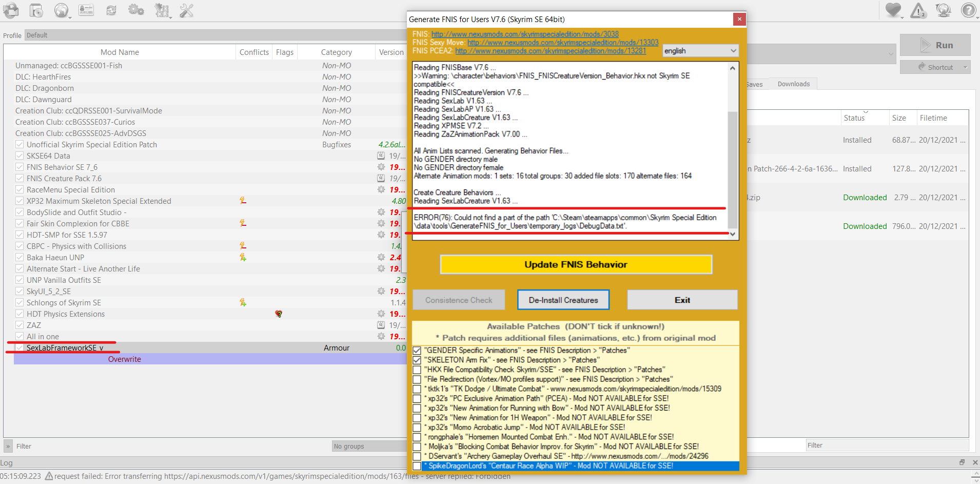Viewport: 980px width, 484px height.
Task: Open the Profile dropdown showing Default
Action: tap(215, 35)
